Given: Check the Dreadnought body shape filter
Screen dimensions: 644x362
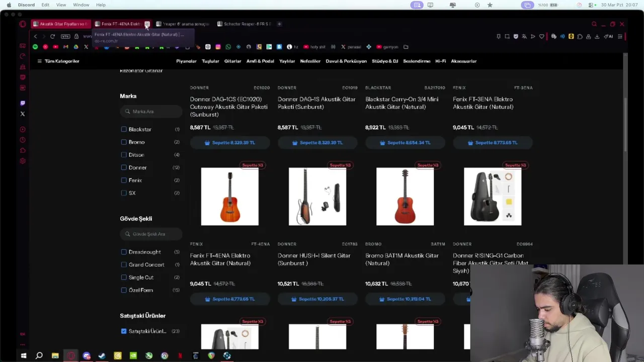Looking at the screenshot, I should click(x=124, y=252).
